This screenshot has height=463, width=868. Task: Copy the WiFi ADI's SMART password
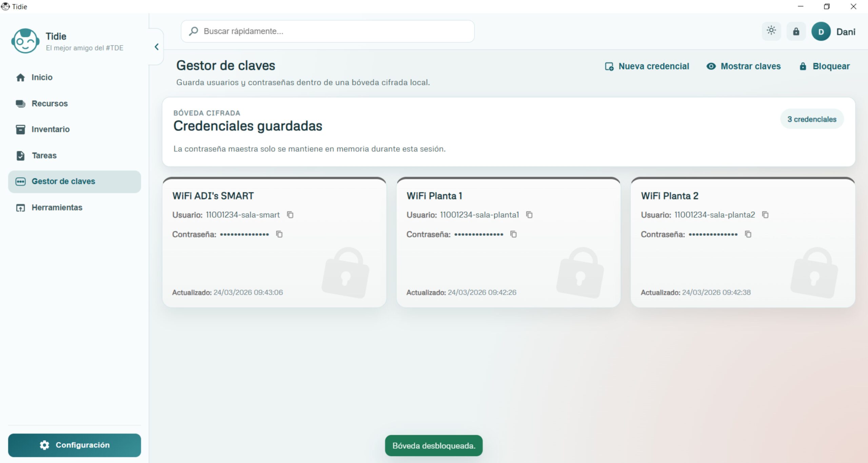[x=279, y=234]
